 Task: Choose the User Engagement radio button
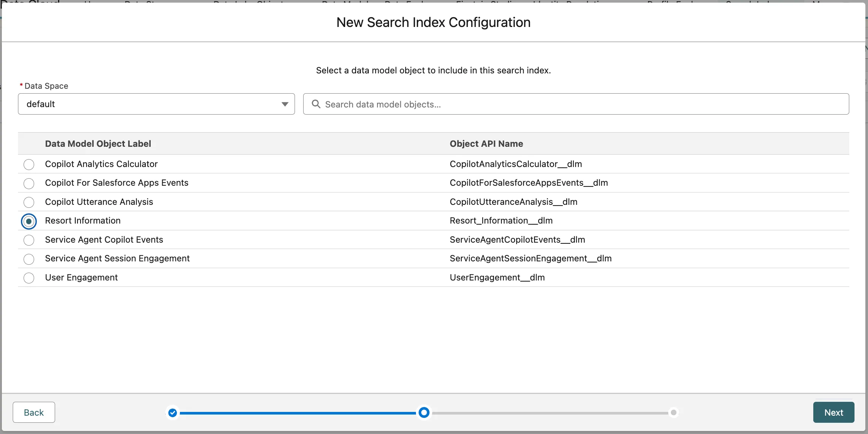coord(29,278)
